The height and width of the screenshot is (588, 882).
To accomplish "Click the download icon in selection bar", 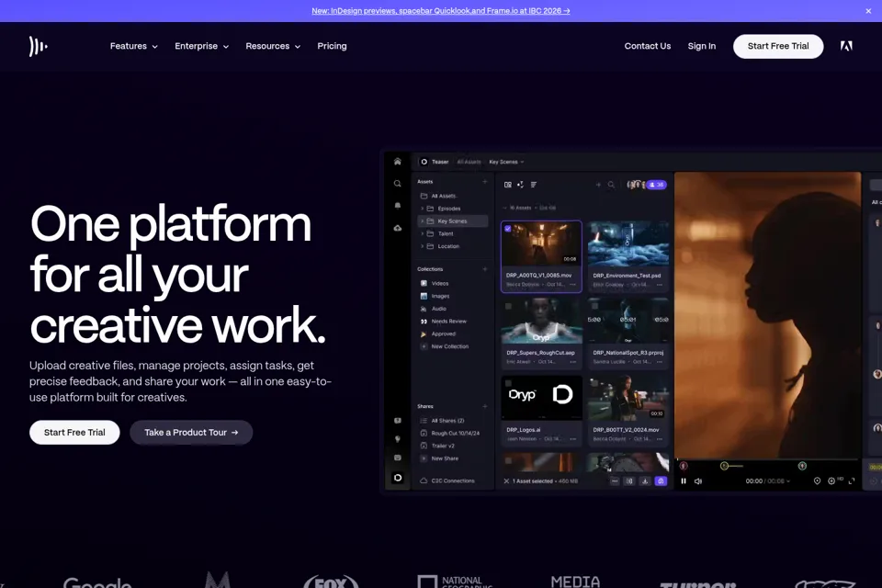I will point(645,481).
